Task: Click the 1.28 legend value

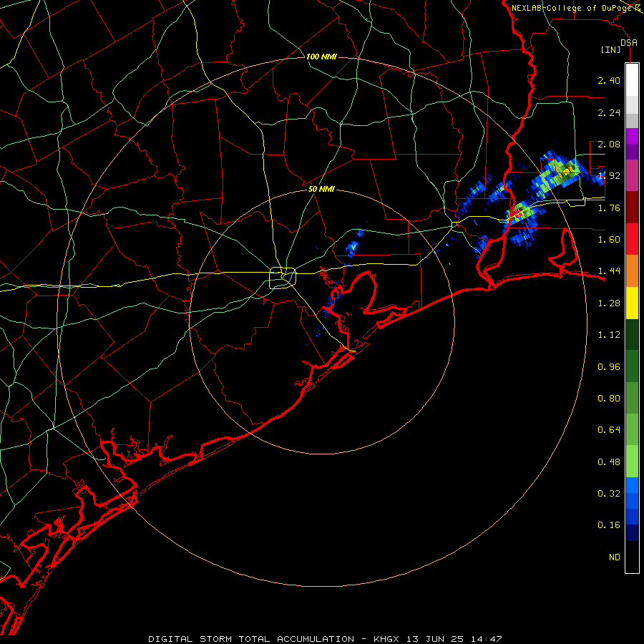Action: click(x=609, y=303)
